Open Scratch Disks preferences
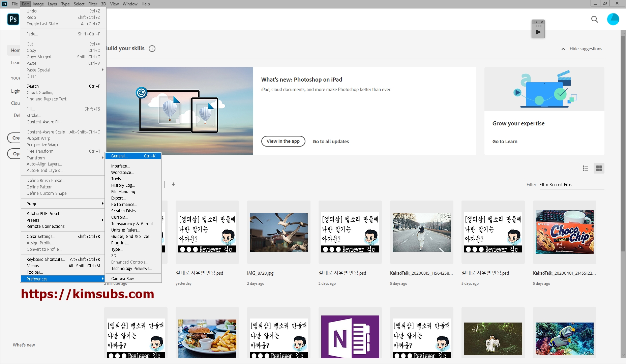The height and width of the screenshot is (364, 626). pos(133,211)
